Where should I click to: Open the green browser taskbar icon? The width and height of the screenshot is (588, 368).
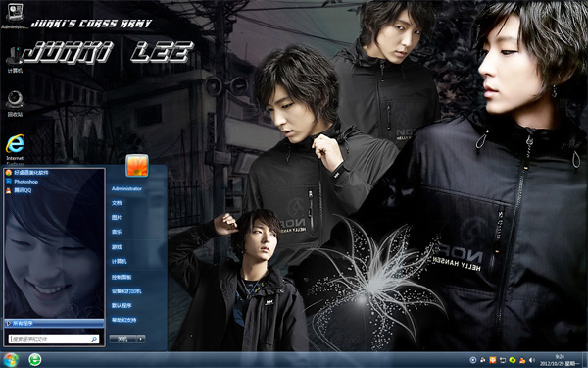[35, 360]
